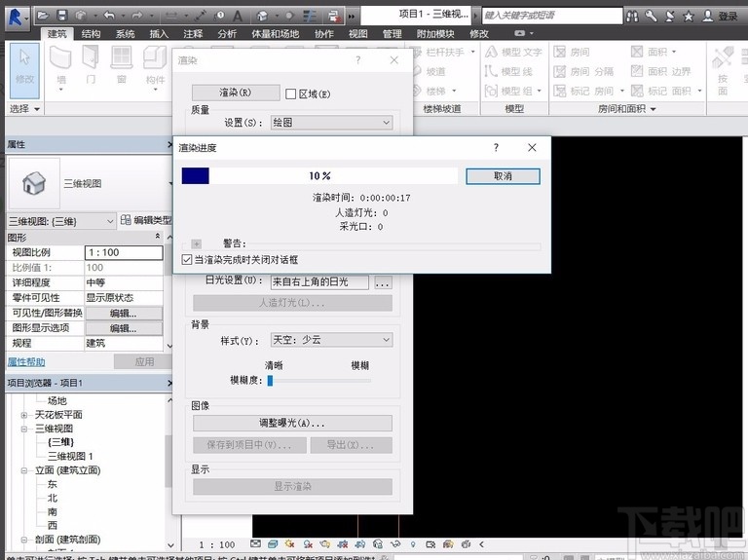The width and height of the screenshot is (748, 560).
Task: Open the Revit application menu logo
Action: coord(18,17)
